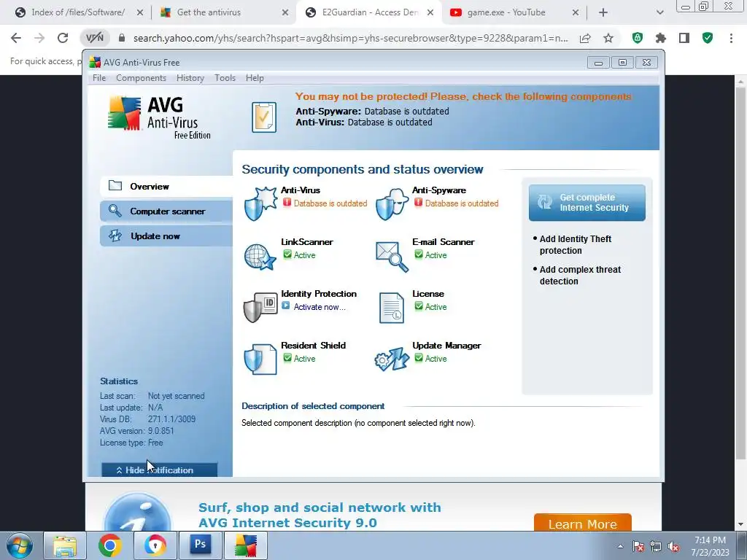Click the browser address bar URL

click(x=351, y=38)
